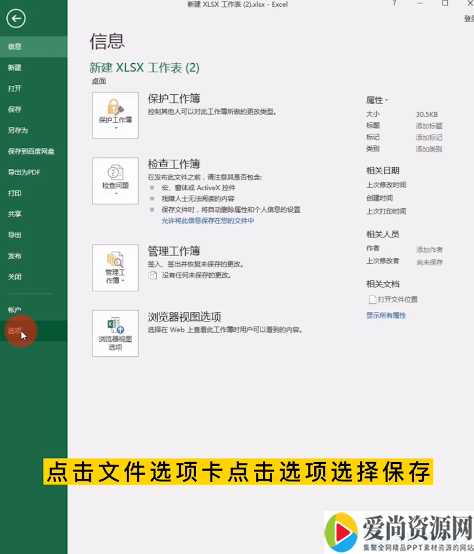Choose 保存 in the sidebar

click(x=34, y=109)
